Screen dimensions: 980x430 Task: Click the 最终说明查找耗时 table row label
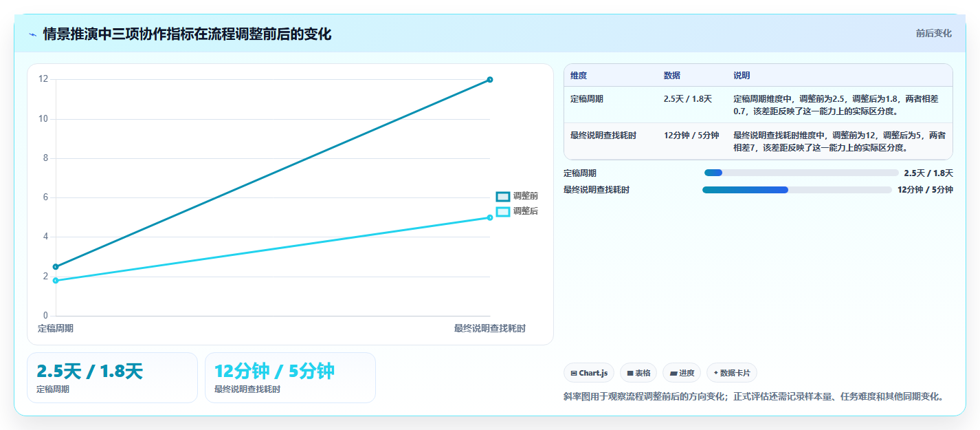coord(603,136)
